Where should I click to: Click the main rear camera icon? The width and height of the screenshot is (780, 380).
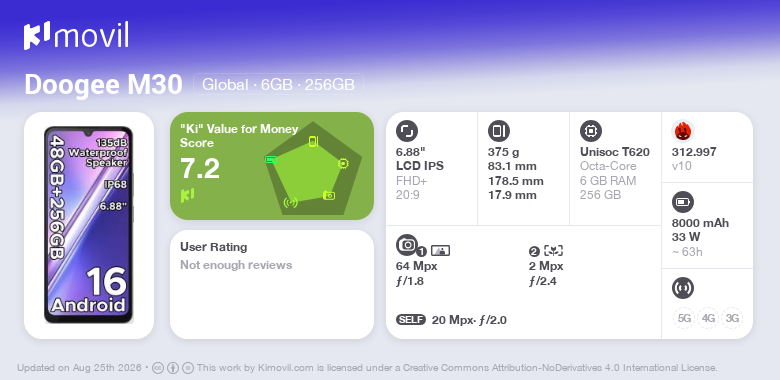coord(407,244)
